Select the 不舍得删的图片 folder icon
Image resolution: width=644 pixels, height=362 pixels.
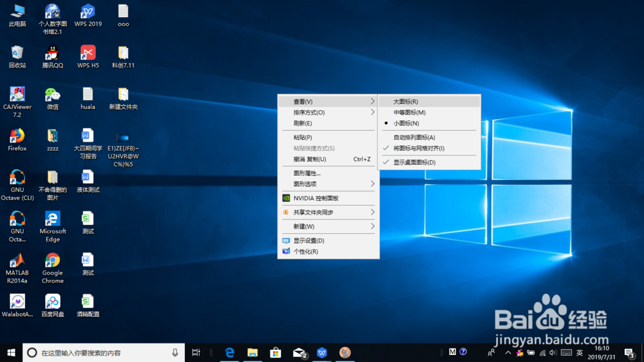53,186
